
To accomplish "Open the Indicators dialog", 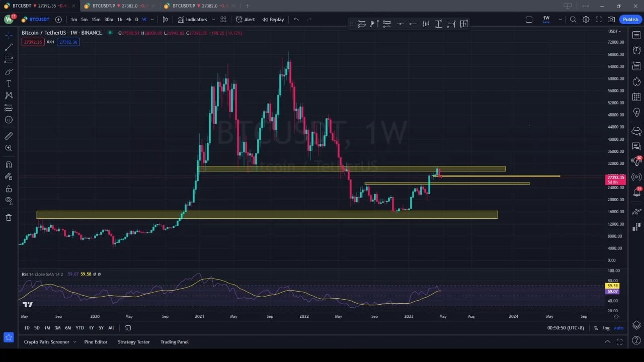I will click(x=192, y=20).
